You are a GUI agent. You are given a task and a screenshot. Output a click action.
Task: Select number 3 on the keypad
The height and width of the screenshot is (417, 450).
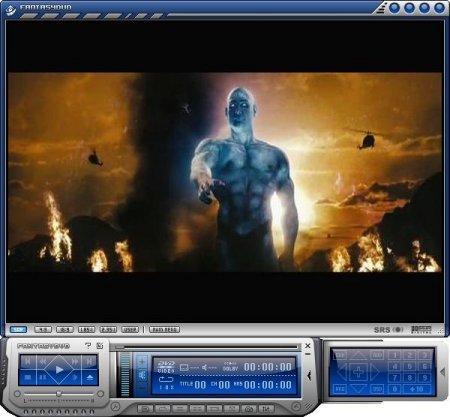[425, 355]
